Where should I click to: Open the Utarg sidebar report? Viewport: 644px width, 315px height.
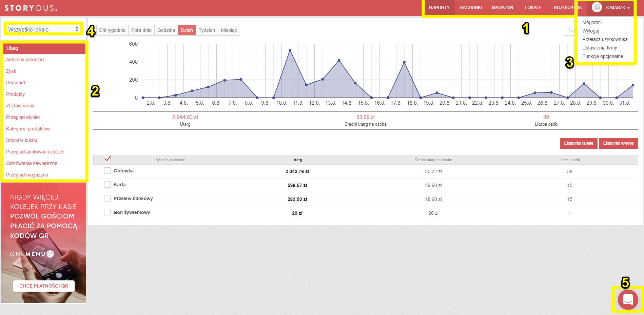tap(44, 48)
